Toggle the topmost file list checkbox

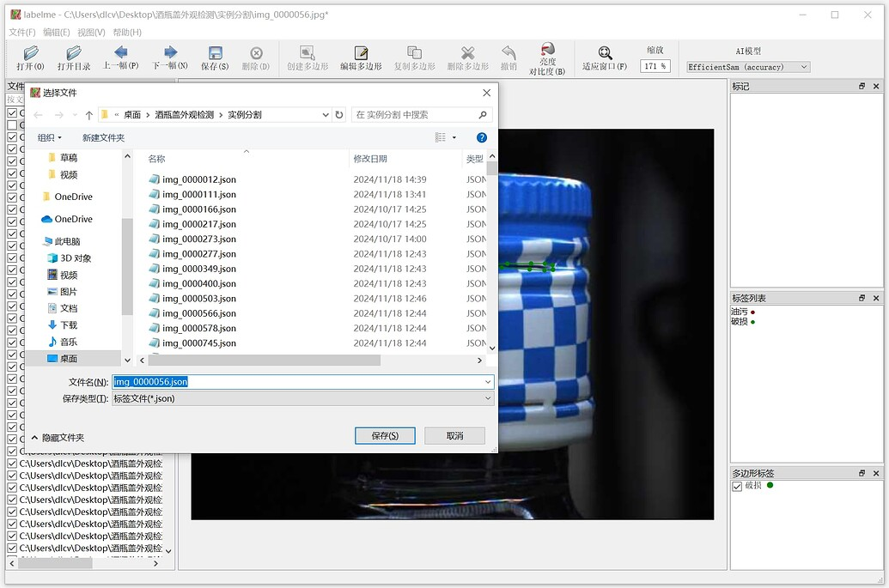pos(12,112)
